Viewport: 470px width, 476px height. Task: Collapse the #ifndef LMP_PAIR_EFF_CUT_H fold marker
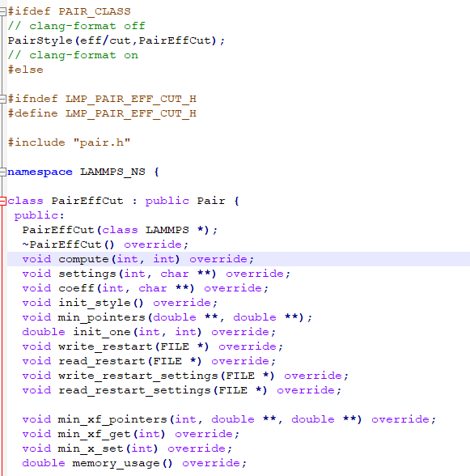pyautogui.click(x=2, y=99)
